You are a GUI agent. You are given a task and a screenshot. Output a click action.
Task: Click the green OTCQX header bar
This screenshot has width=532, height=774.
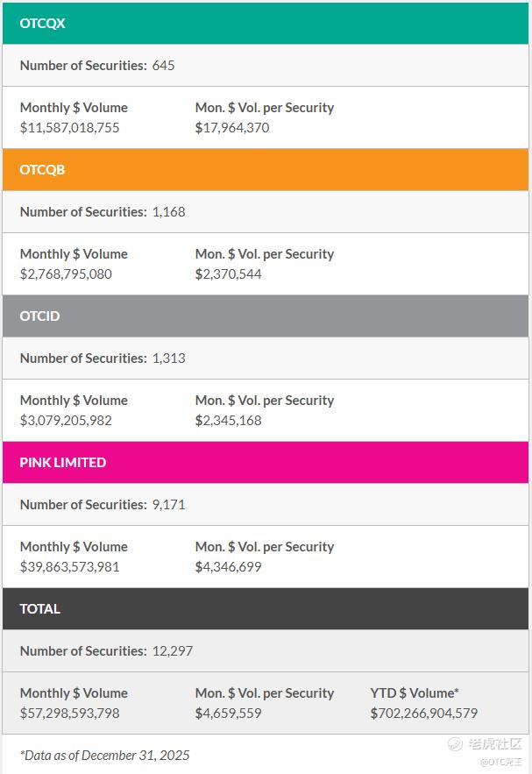[x=266, y=24]
